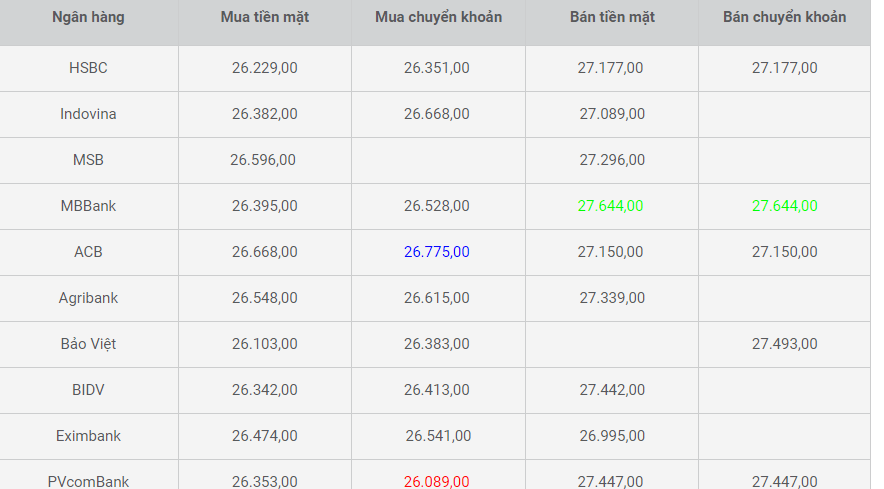
Task: Click the blue 26.775,00 ACB value
Action: [x=437, y=252]
